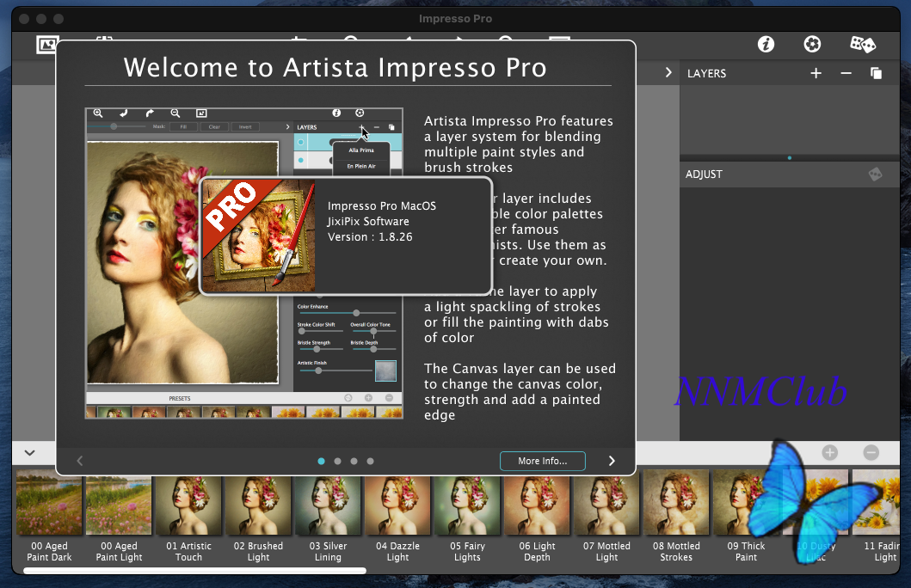Duplicate layer using the copy icon
Image resolution: width=911 pixels, height=588 pixels.
tap(876, 73)
